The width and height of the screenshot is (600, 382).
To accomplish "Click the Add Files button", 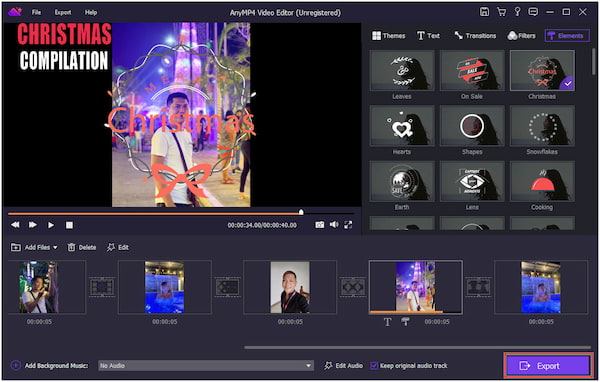I will coord(31,248).
